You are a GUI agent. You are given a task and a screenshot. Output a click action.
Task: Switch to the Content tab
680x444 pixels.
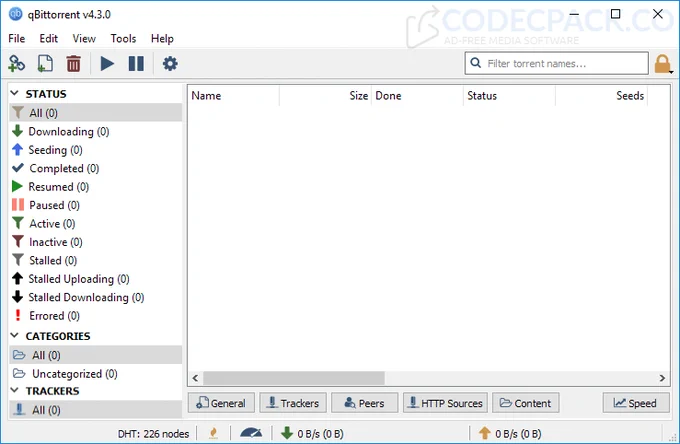click(x=526, y=403)
